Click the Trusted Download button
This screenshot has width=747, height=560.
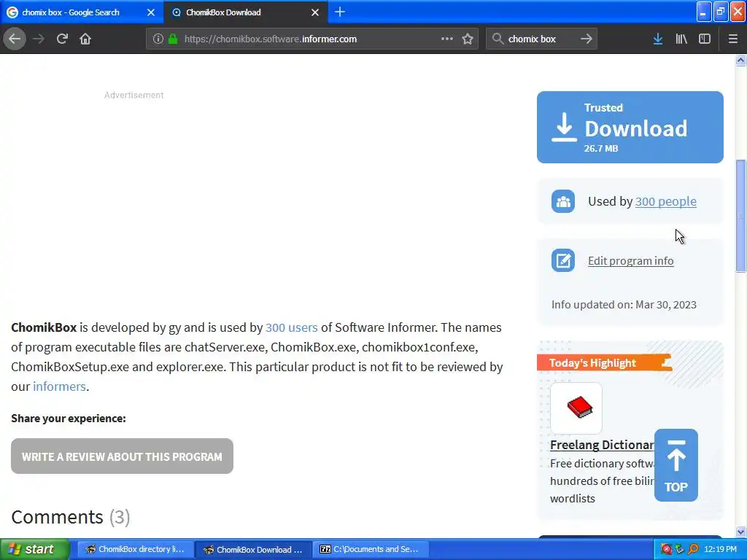coord(630,127)
